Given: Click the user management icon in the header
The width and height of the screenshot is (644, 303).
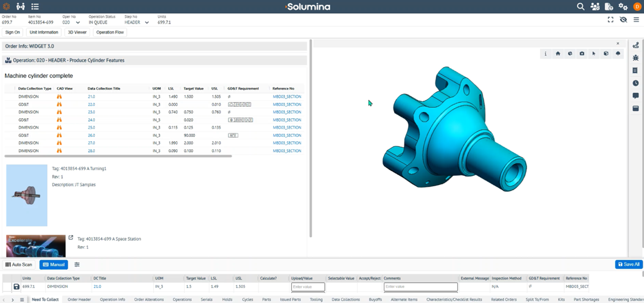Looking at the screenshot, I should point(594,7).
